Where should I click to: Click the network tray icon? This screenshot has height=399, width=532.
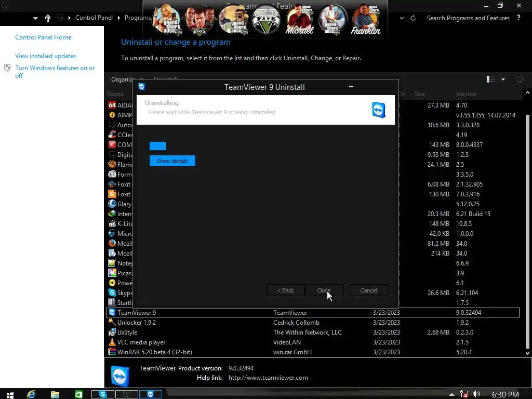(x=464, y=394)
